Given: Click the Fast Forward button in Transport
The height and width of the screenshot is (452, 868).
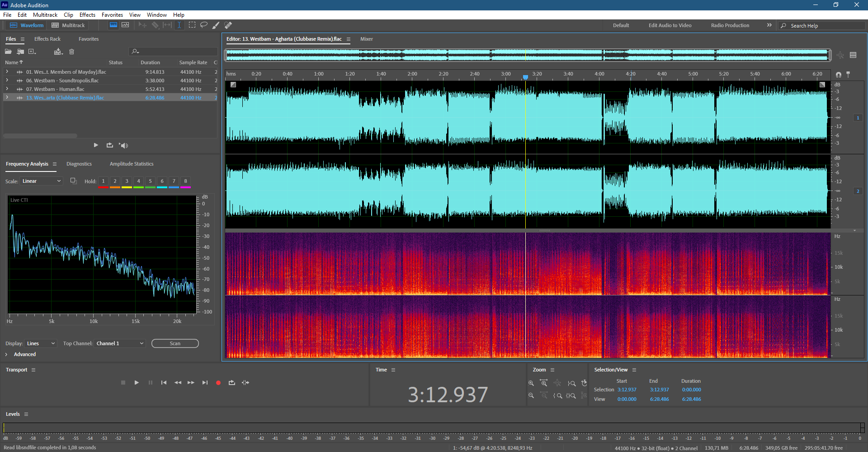Looking at the screenshot, I should [191, 383].
